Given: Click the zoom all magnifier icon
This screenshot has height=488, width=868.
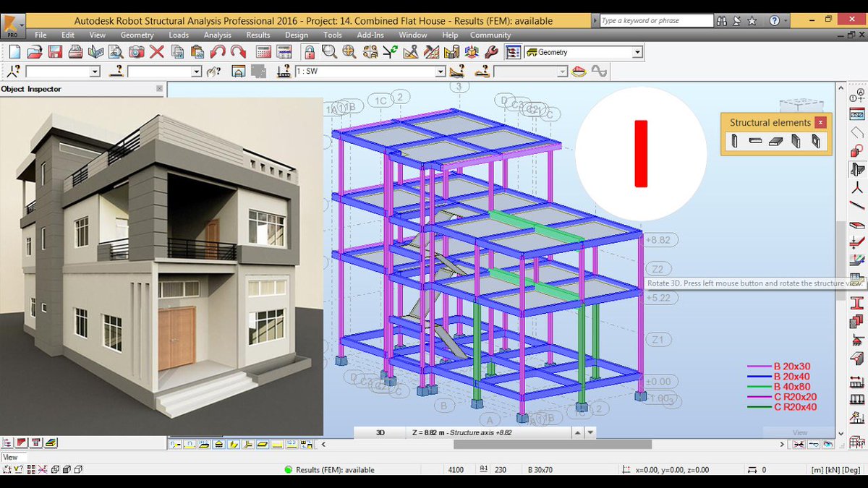Looking at the screenshot, I should point(350,52).
